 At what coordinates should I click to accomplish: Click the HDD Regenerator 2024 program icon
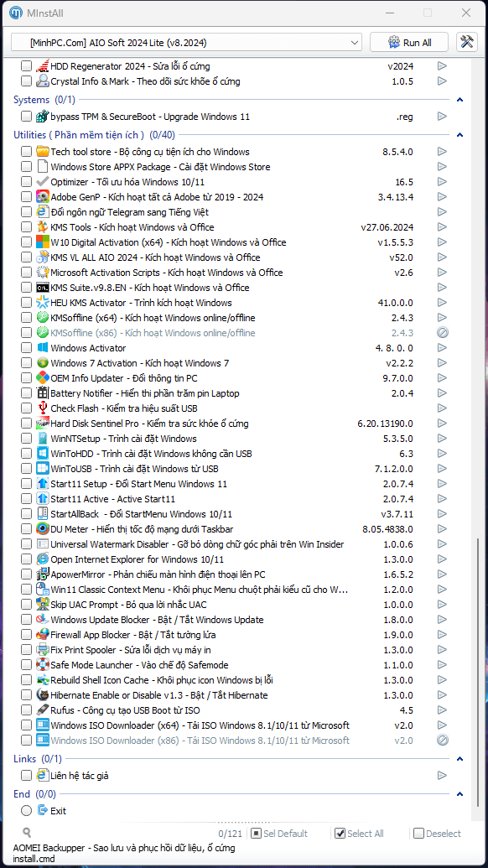click(x=43, y=66)
